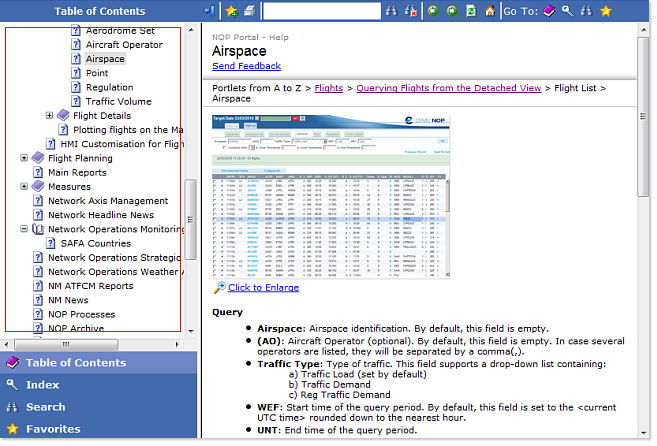Click the hide navigation pane icon
657x446 pixels.
[208, 11]
